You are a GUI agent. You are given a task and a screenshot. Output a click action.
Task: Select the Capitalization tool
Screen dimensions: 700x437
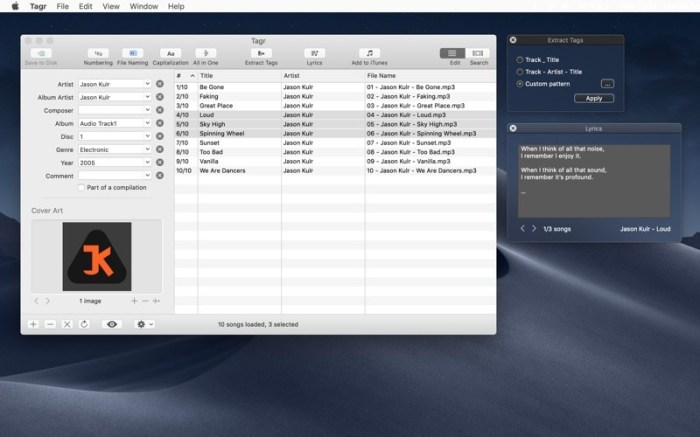click(170, 53)
